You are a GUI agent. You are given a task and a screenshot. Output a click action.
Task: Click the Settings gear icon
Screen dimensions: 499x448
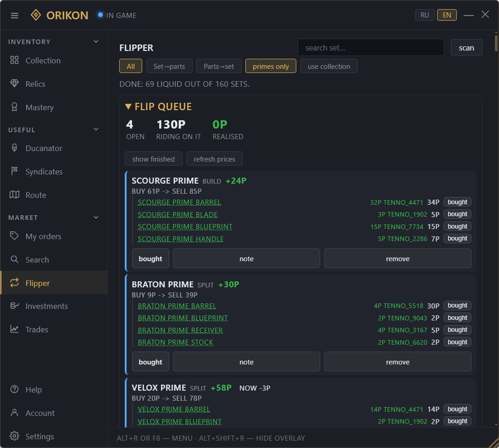coord(14,436)
